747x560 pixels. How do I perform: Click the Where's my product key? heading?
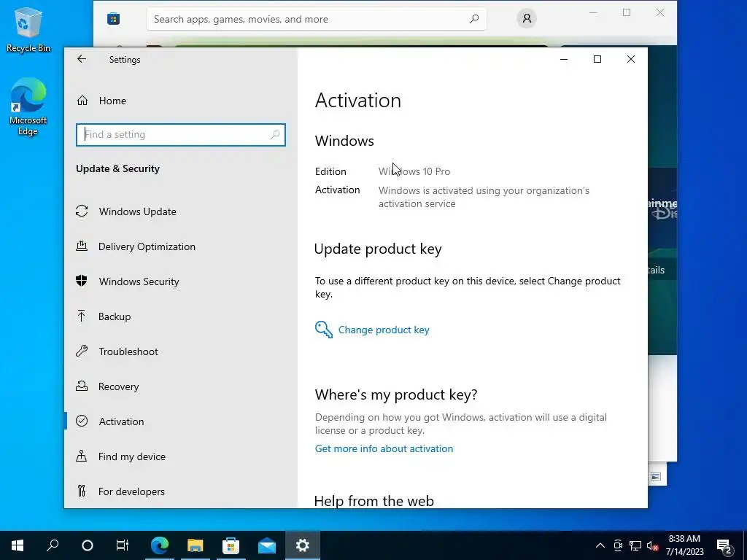[396, 394]
